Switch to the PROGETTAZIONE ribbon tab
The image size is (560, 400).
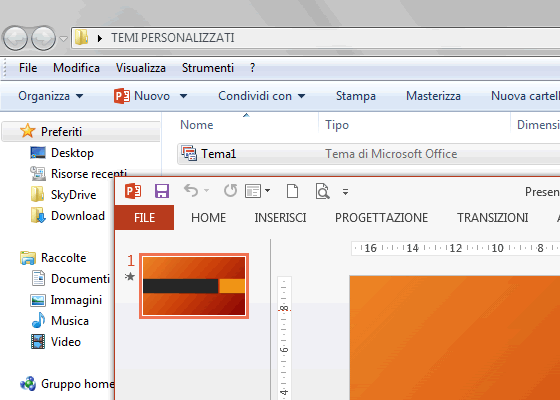[381, 218]
